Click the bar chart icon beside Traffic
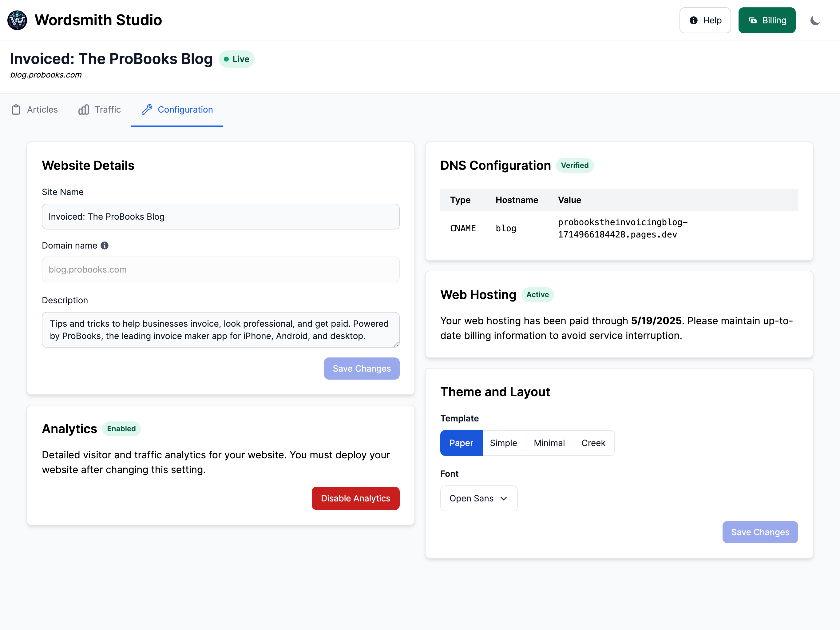Image resolution: width=840 pixels, height=630 pixels. pyautogui.click(x=84, y=110)
